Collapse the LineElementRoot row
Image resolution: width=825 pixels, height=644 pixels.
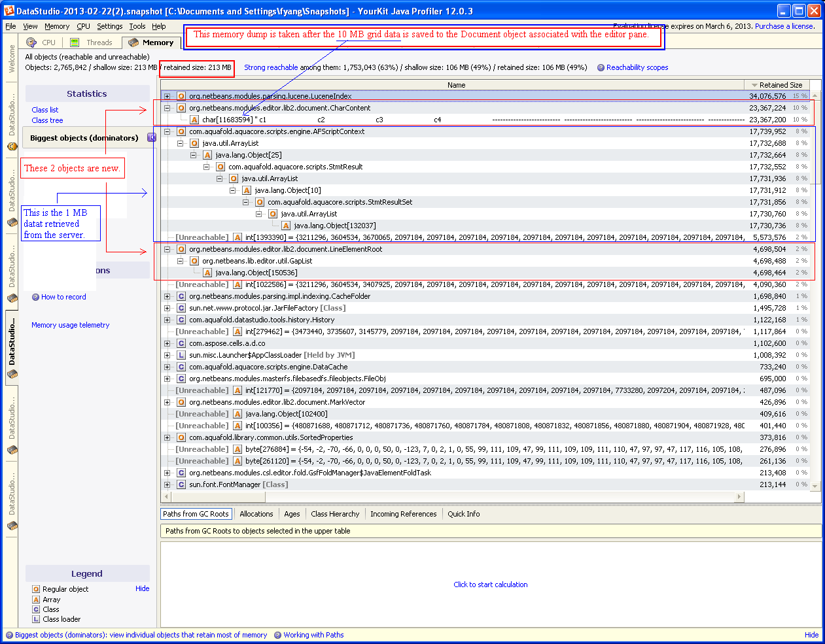click(167, 249)
